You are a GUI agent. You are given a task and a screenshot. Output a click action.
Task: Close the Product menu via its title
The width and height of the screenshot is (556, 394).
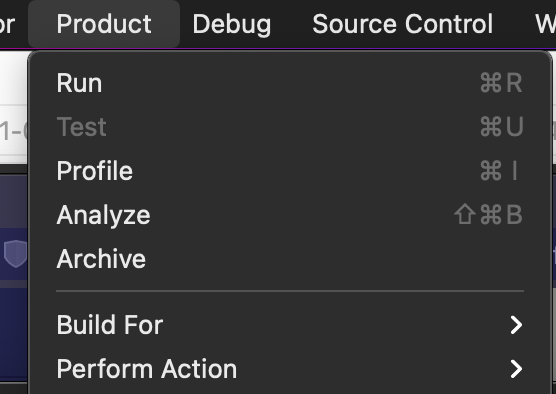104,24
